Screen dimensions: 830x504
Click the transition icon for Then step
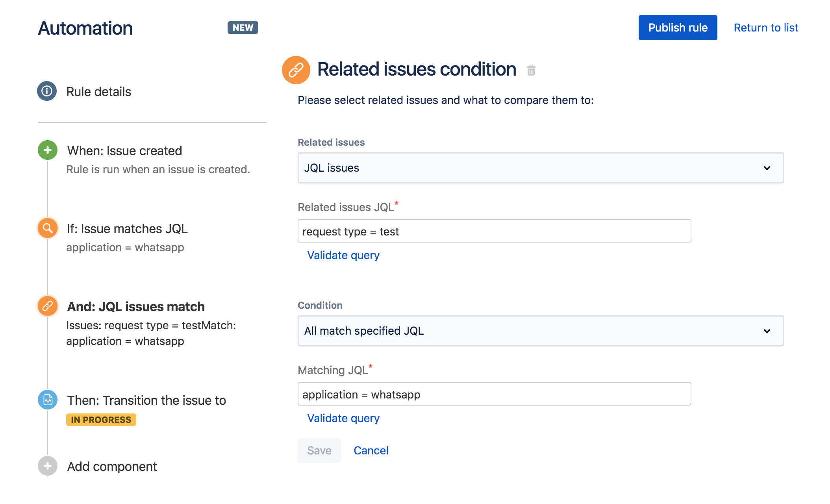coord(47,400)
